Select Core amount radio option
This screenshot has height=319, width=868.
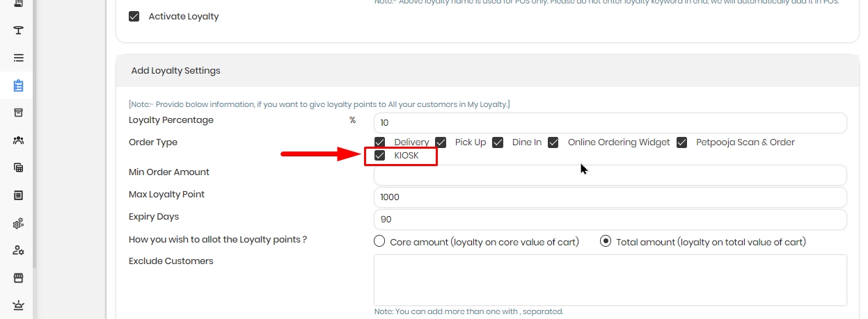(379, 242)
